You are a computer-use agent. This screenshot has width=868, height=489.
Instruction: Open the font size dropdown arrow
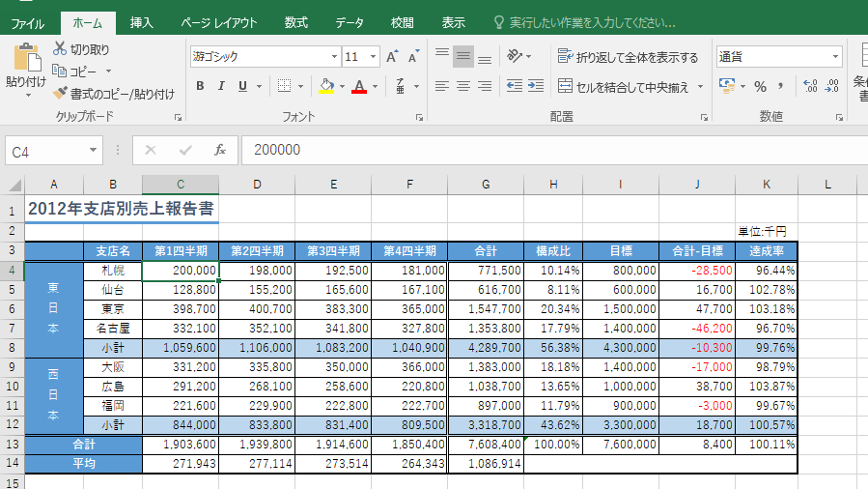[373, 56]
